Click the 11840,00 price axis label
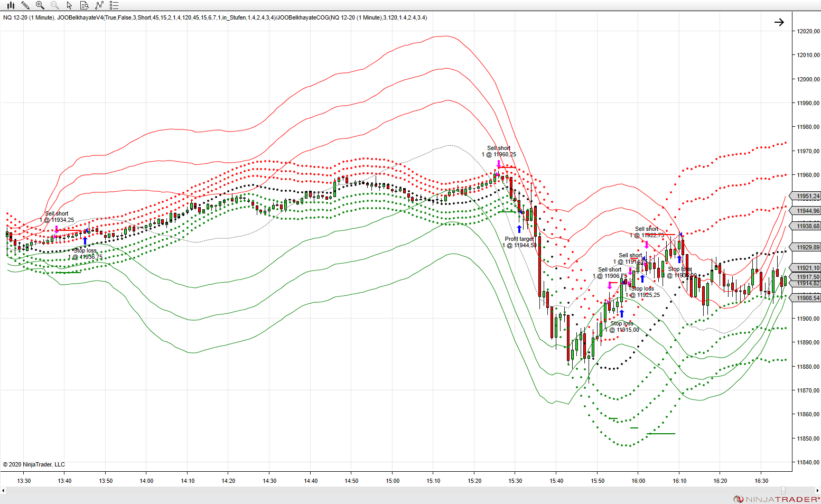This screenshot has height=504, width=821. (x=808, y=462)
